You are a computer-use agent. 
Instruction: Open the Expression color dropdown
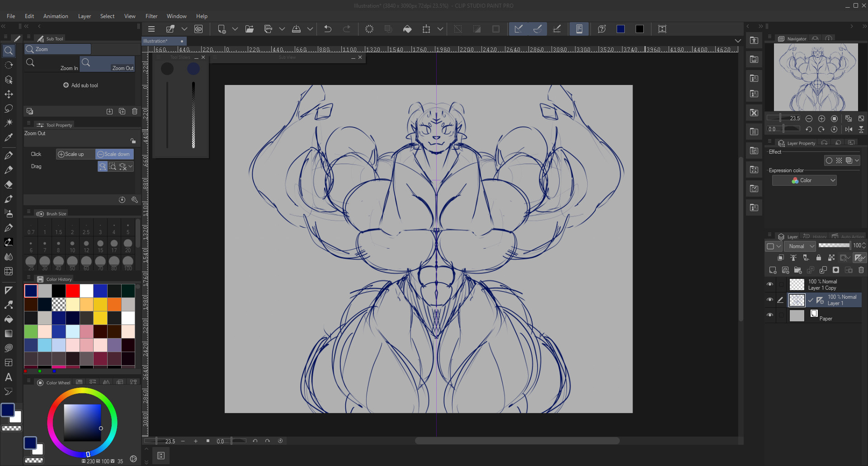tap(804, 180)
